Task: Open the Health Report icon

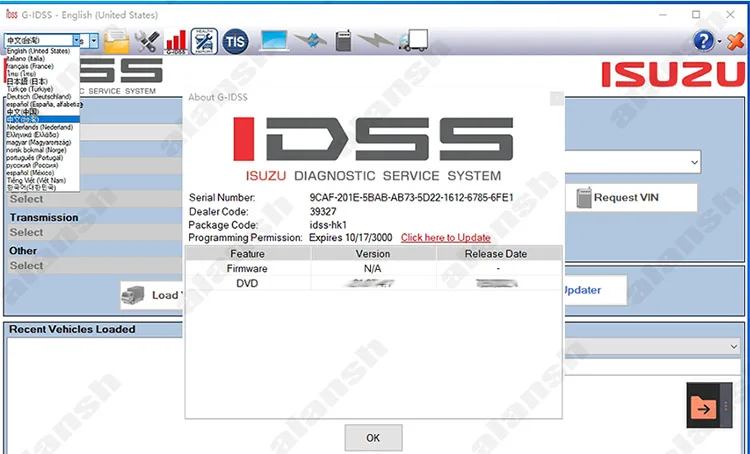Action: point(204,41)
